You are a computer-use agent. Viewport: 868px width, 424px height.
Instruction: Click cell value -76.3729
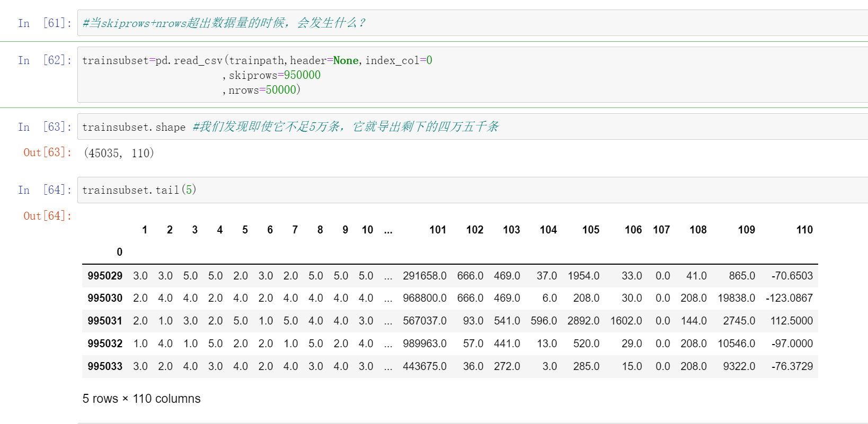point(792,366)
